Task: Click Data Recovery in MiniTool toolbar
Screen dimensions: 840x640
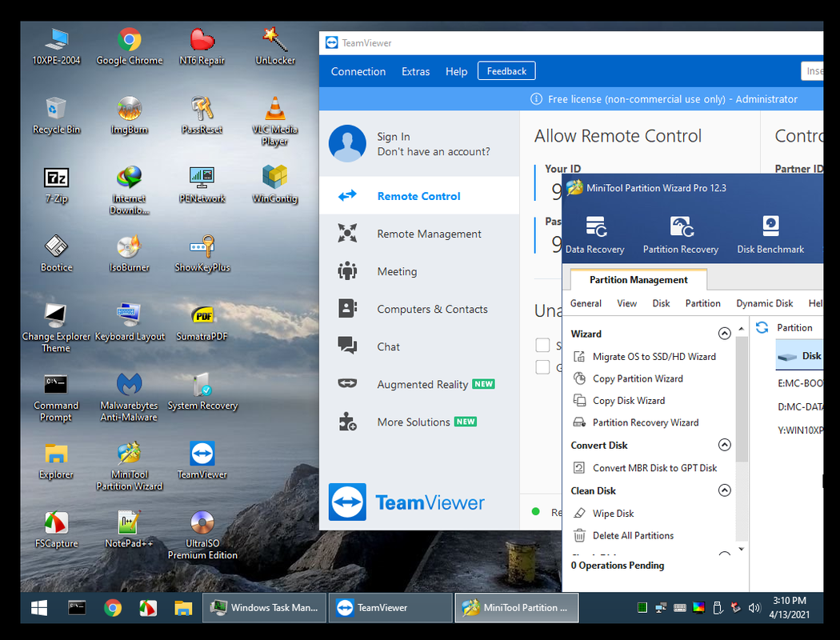Action: [x=594, y=234]
